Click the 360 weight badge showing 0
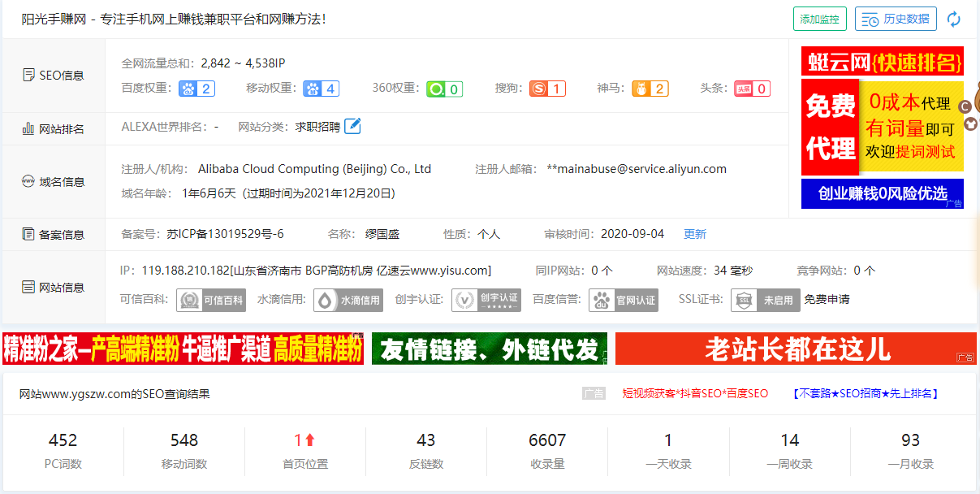The image size is (980, 494). pos(445,89)
